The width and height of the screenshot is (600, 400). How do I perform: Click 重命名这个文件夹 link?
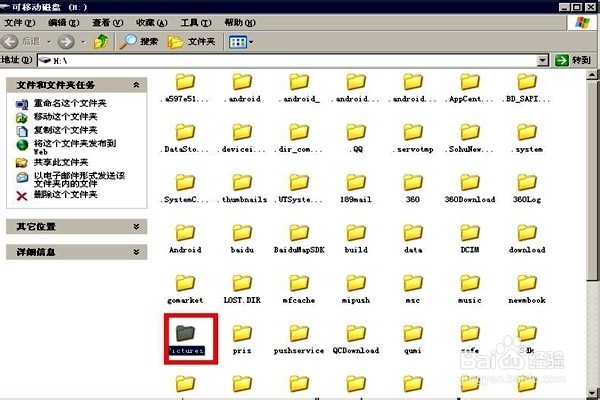coord(70,103)
